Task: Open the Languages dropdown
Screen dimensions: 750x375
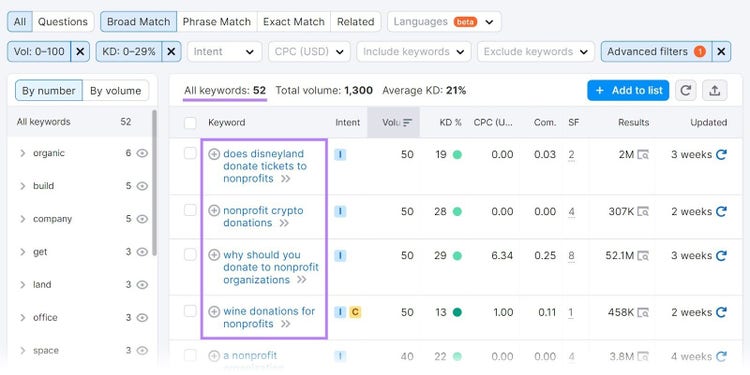Action: coord(444,22)
